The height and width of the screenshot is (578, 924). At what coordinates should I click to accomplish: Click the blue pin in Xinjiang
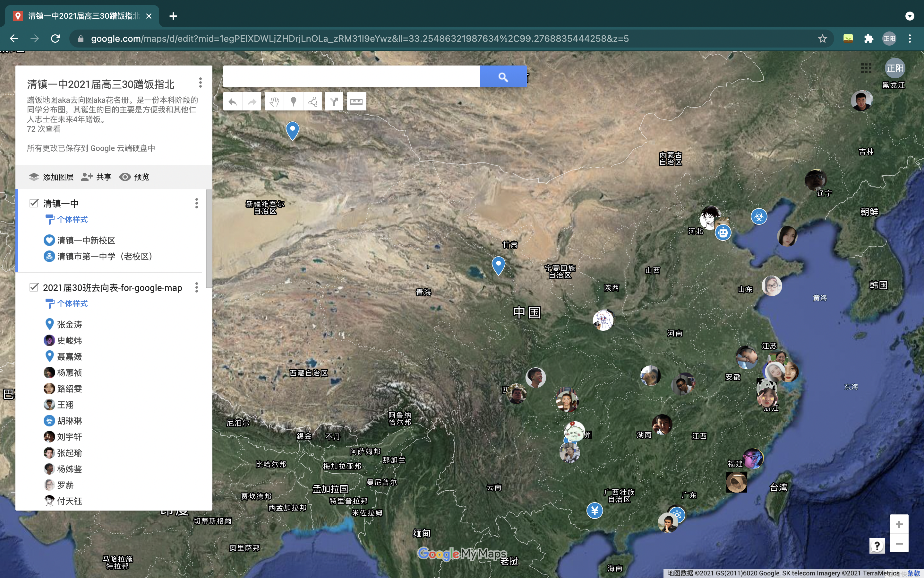coord(293,131)
